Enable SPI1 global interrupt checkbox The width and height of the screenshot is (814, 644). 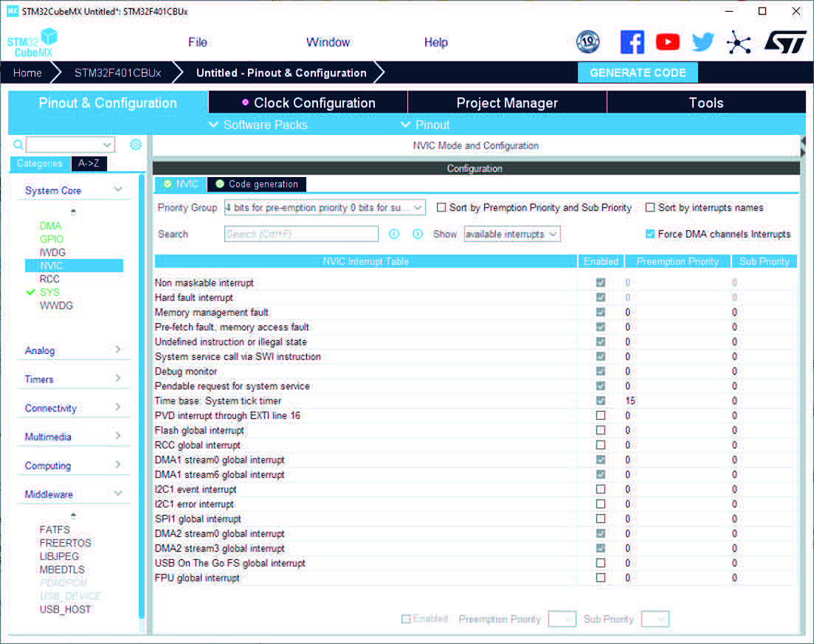click(x=601, y=519)
